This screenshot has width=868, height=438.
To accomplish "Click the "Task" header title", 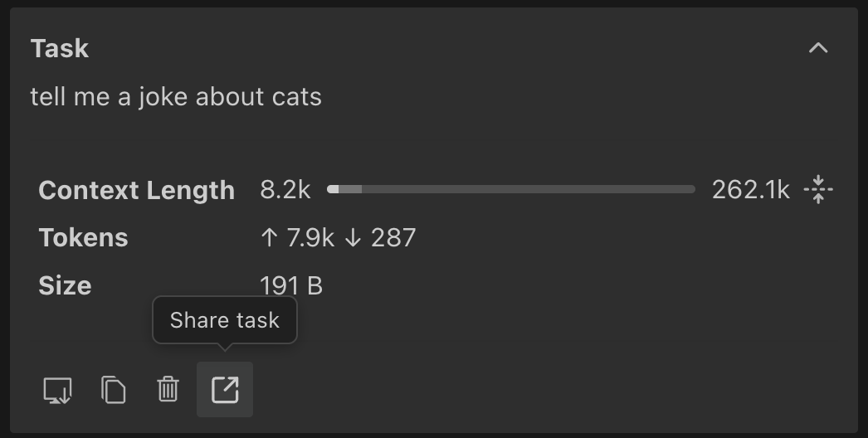I will pos(60,48).
